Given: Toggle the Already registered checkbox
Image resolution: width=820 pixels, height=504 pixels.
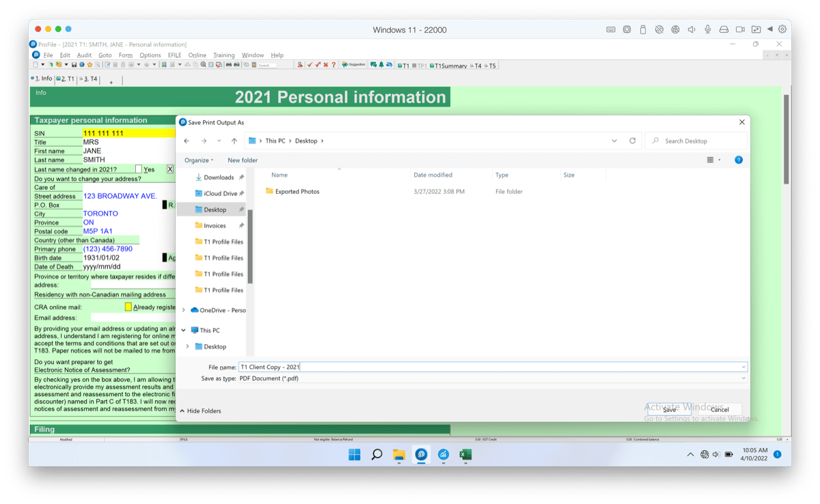Looking at the screenshot, I should point(128,307).
